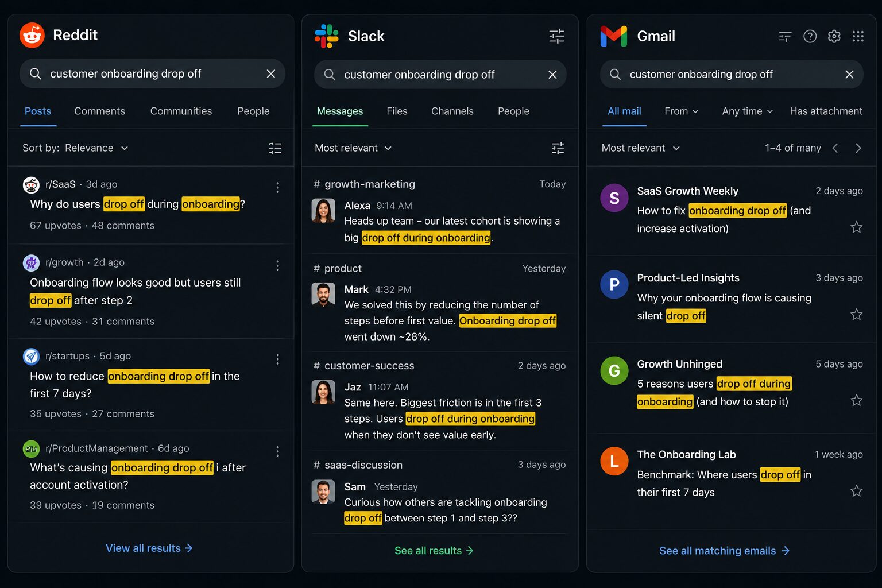Click the Gmail search input field
The image size is (882, 588).
tap(732, 74)
